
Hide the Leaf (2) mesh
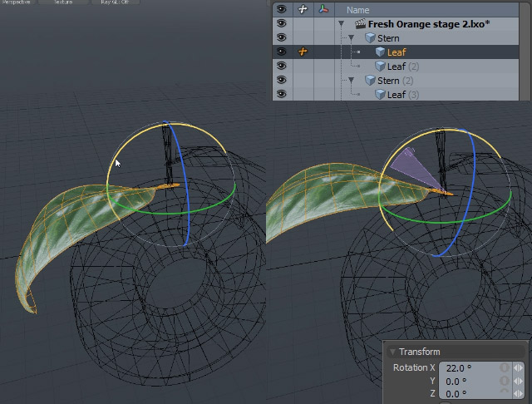pyautogui.click(x=281, y=66)
